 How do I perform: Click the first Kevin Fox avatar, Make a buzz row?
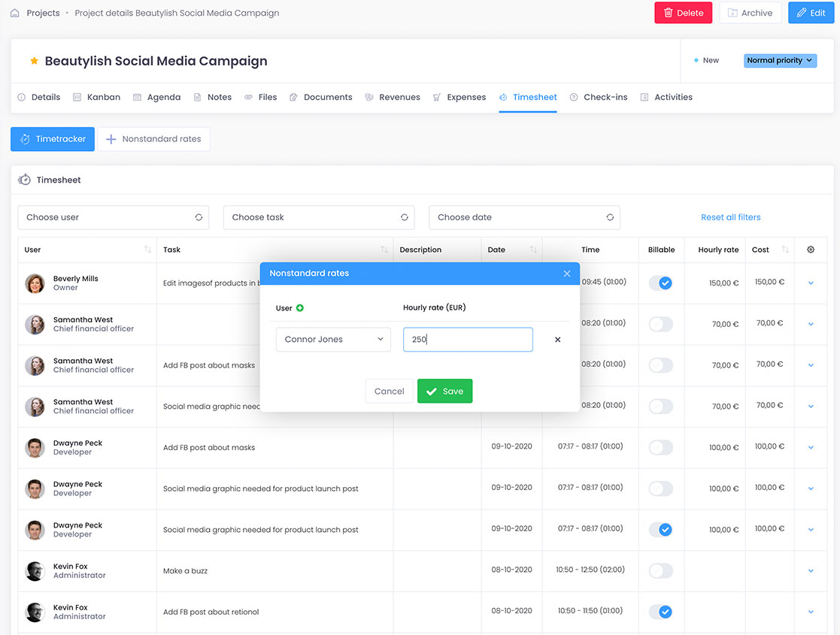35,571
